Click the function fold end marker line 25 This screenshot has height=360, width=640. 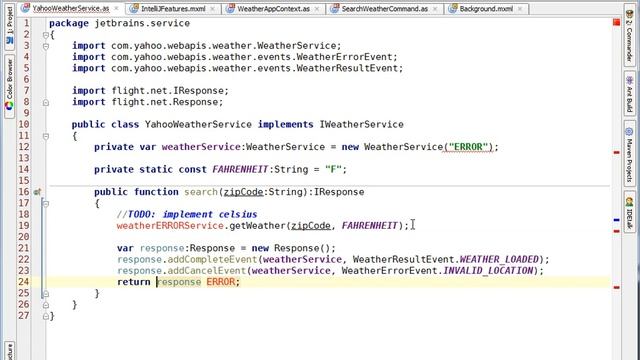tap(46, 293)
